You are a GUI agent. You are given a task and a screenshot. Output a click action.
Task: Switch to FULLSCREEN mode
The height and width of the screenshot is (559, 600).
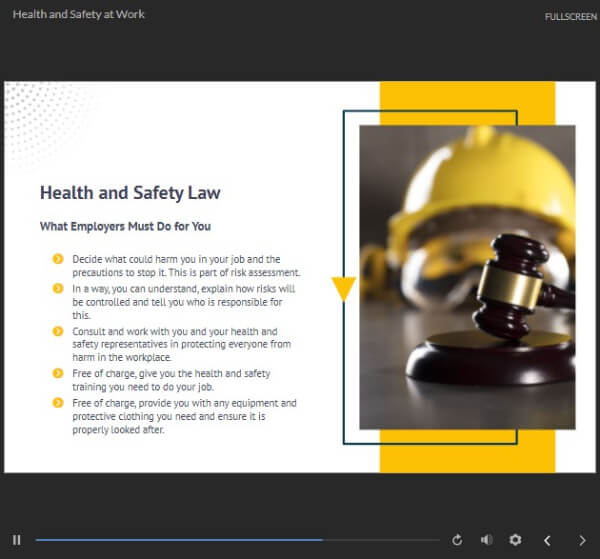571,17
